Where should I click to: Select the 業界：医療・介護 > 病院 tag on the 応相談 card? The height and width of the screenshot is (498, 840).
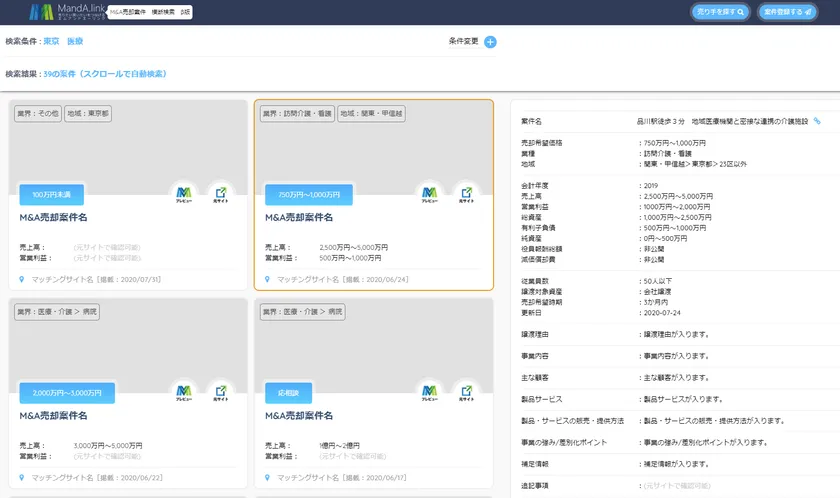pyautogui.click(x=301, y=312)
